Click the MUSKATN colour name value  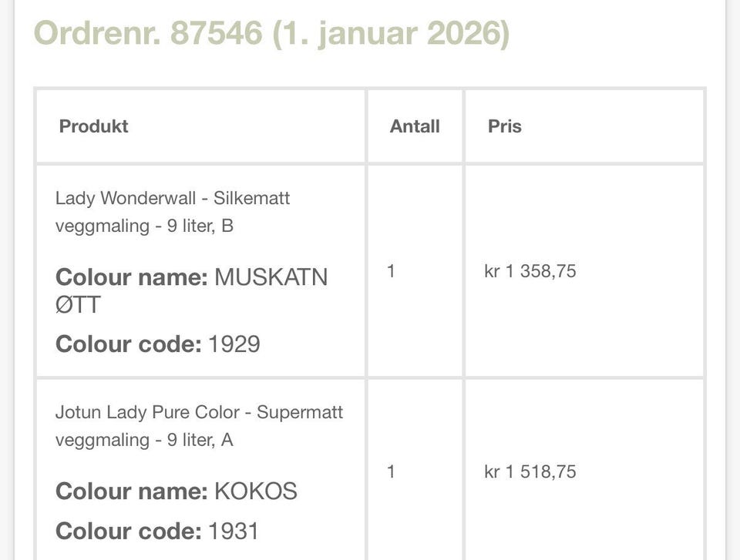271,277
